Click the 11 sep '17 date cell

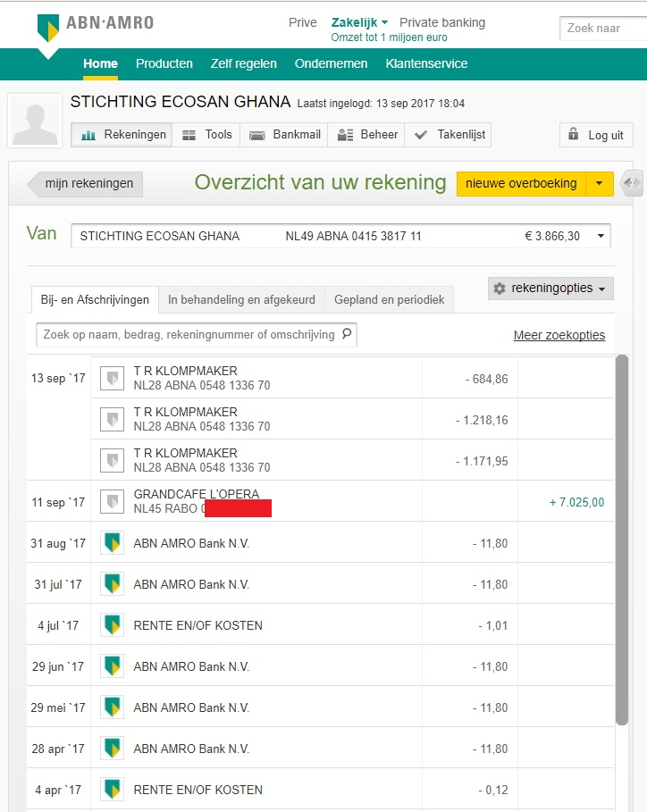coord(58,502)
